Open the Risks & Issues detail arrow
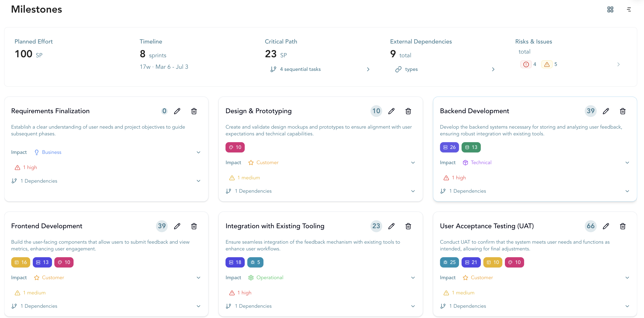Image resolution: width=644 pixels, height=318 pixels. (618, 64)
